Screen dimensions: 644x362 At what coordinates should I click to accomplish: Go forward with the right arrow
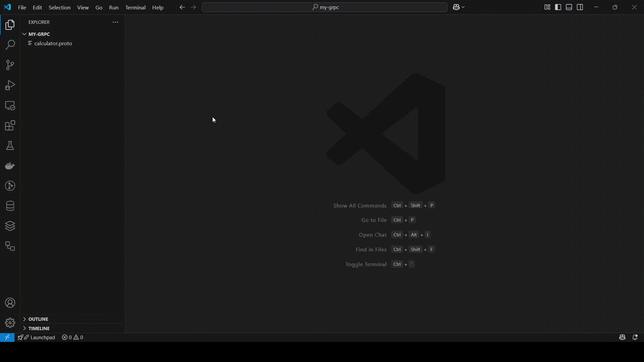click(x=193, y=7)
